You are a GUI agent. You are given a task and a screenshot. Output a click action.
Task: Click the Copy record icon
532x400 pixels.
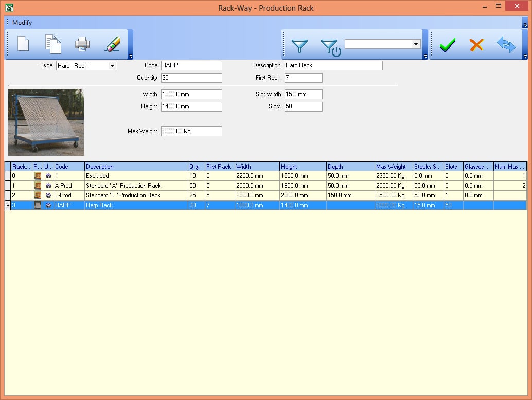[x=54, y=44]
